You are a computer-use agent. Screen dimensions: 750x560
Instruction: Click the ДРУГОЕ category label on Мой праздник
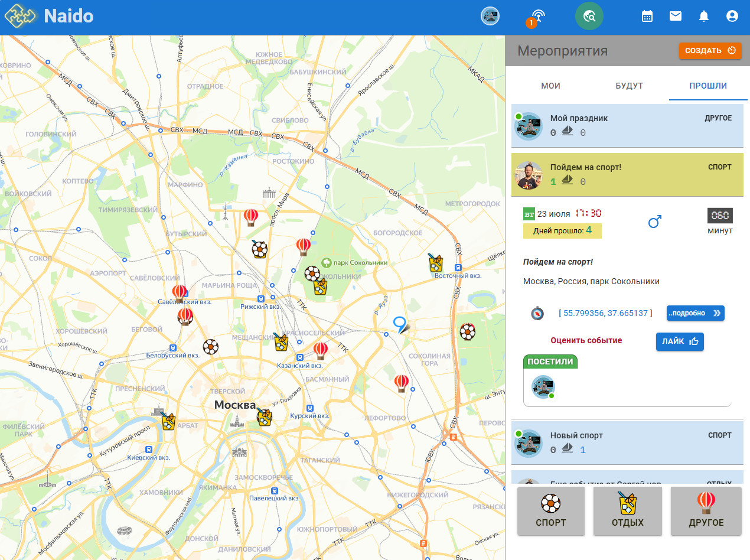pos(718,118)
